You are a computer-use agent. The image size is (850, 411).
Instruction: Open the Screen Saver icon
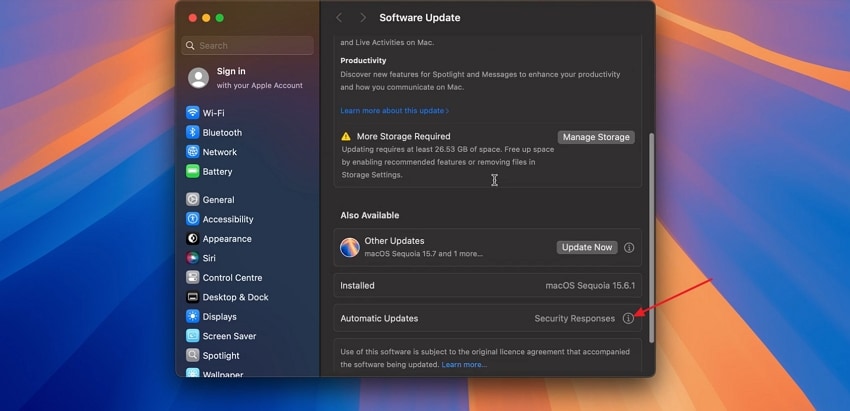[x=192, y=336]
